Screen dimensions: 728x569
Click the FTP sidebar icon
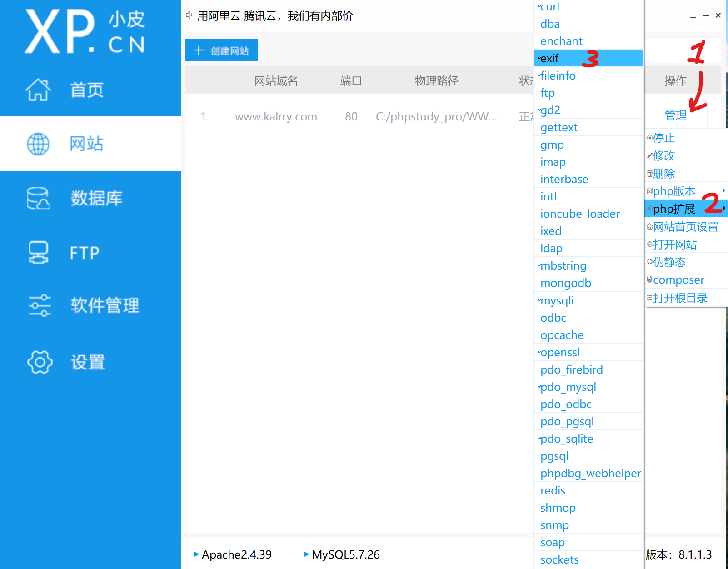coord(84,253)
